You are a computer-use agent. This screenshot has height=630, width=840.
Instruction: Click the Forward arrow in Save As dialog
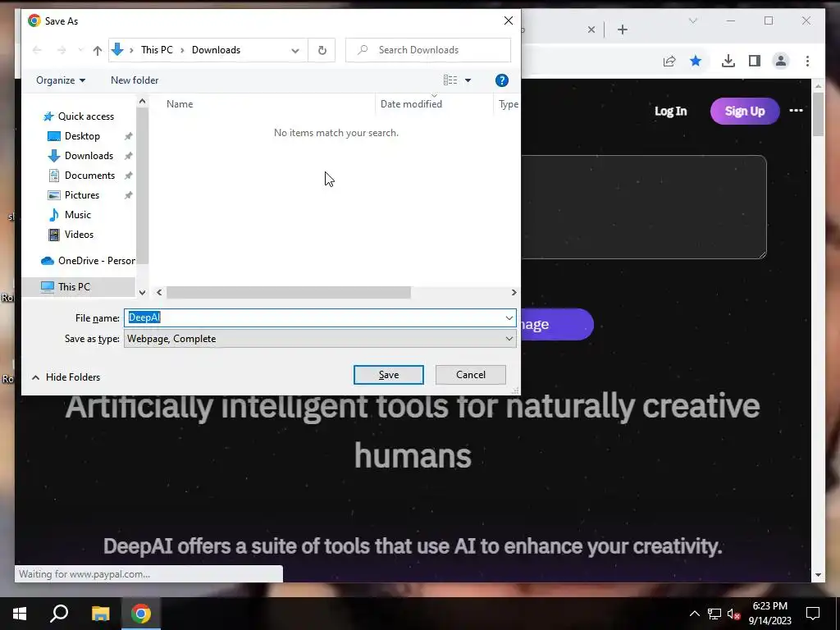tap(62, 50)
